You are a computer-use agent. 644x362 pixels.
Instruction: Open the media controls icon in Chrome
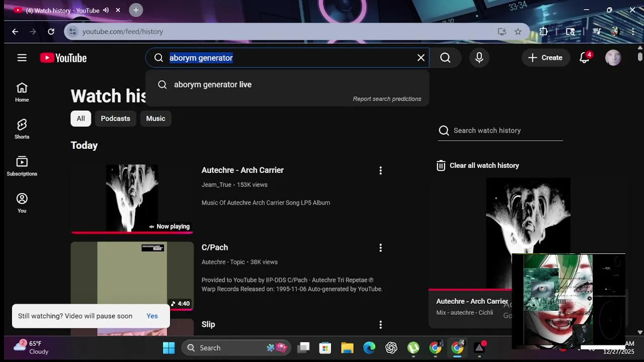[x=597, y=31]
